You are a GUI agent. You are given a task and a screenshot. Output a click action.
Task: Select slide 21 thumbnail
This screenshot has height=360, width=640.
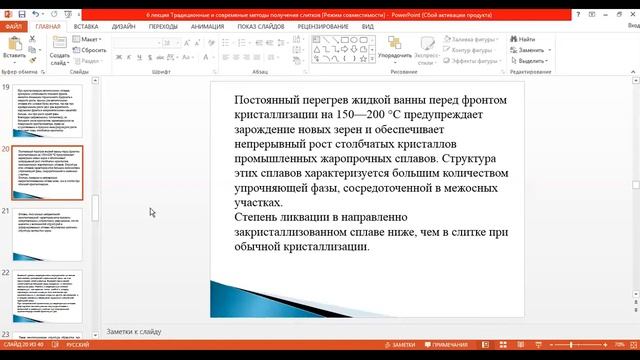click(x=47, y=235)
